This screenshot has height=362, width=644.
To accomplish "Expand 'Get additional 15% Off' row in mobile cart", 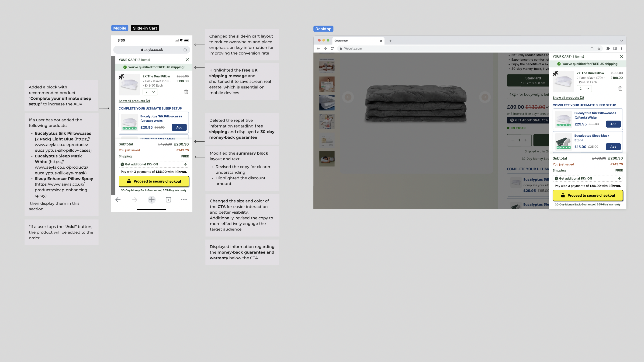I will pyautogui.click(x=153, y=164).
